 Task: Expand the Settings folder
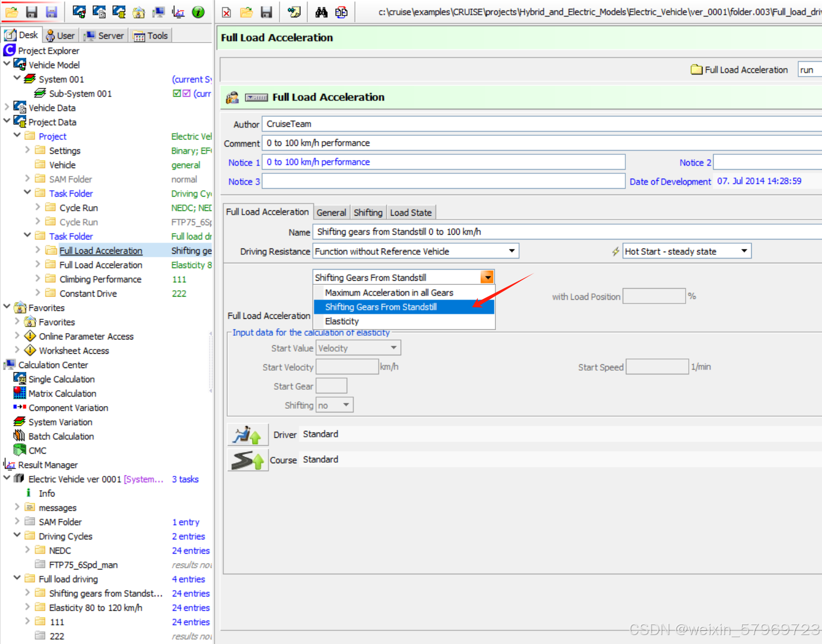click(x=27, y=150)
